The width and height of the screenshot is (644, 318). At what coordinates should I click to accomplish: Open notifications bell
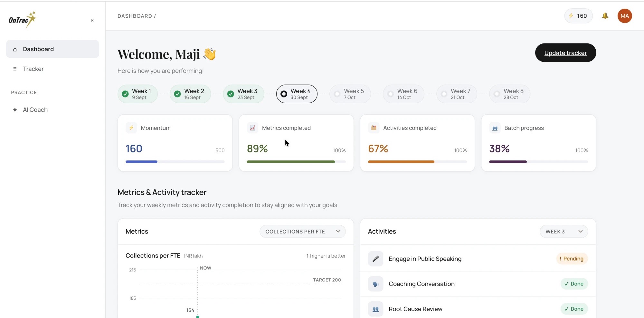tap(605, 16)
